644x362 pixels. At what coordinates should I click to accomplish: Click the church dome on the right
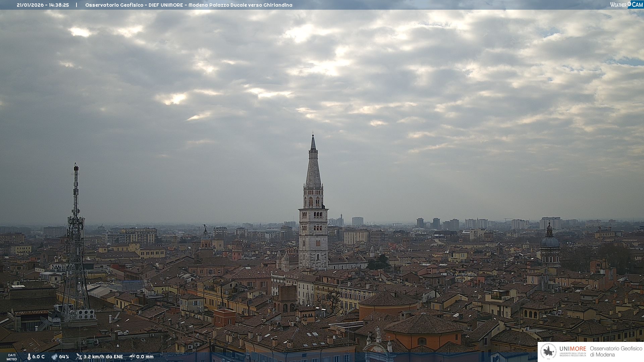[x=550, y=242]
